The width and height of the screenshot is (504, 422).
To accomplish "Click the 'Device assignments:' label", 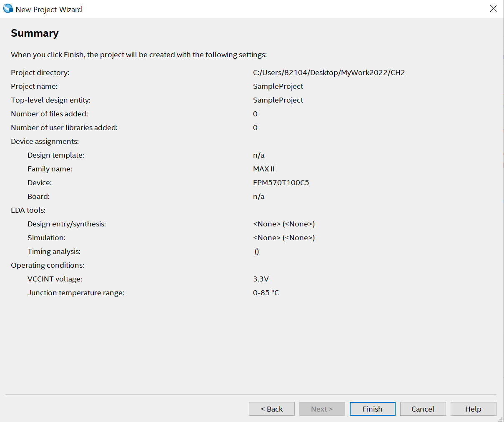I will click(x=45, y=141).
